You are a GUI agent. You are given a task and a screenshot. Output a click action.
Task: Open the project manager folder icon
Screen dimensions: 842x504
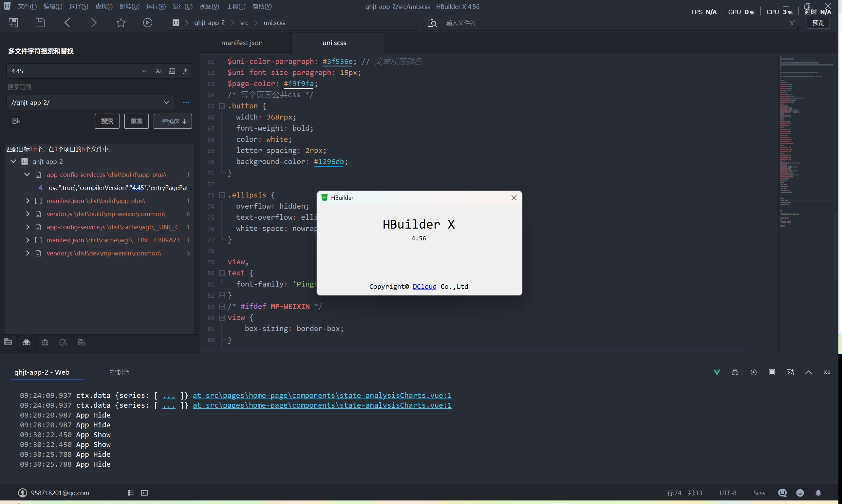[x=8, y=342]
